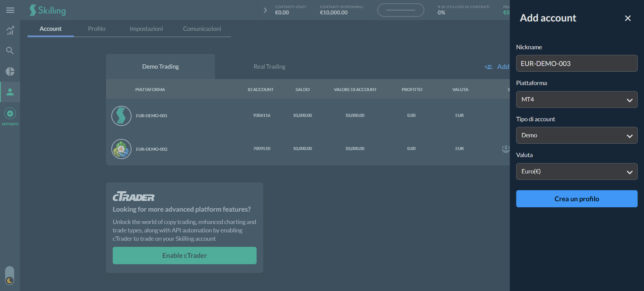Image resolution: width=644 pixels, height=291 pixels.
Task: Click the cash usage progress bar
Action: click(x=400, y=10)
